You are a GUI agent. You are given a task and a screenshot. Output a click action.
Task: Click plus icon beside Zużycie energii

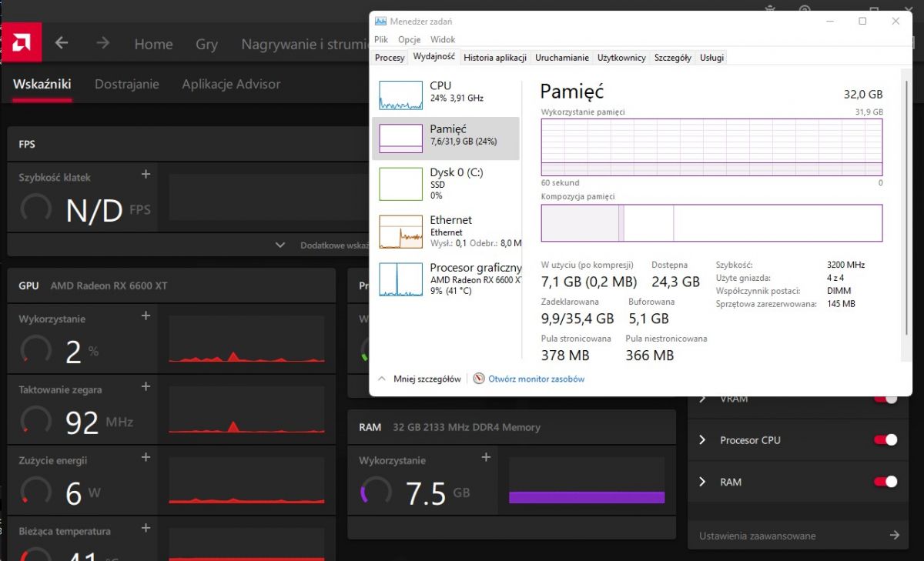pos(146,458)
